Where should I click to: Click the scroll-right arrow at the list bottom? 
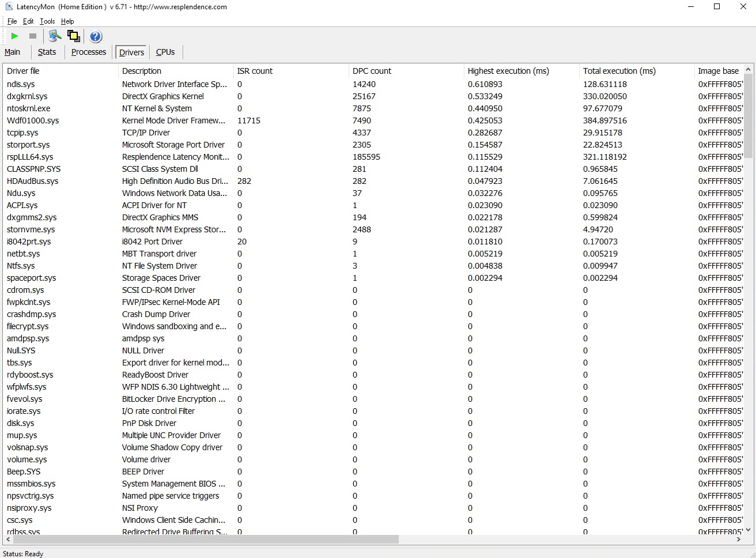pos(739,540)
